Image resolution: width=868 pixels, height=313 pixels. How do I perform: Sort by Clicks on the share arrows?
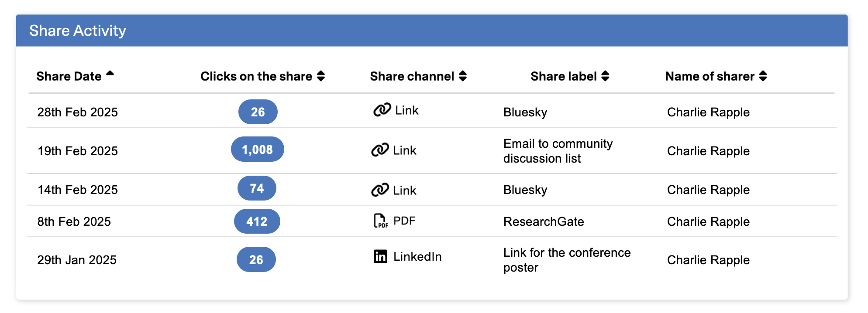point(321,76)
